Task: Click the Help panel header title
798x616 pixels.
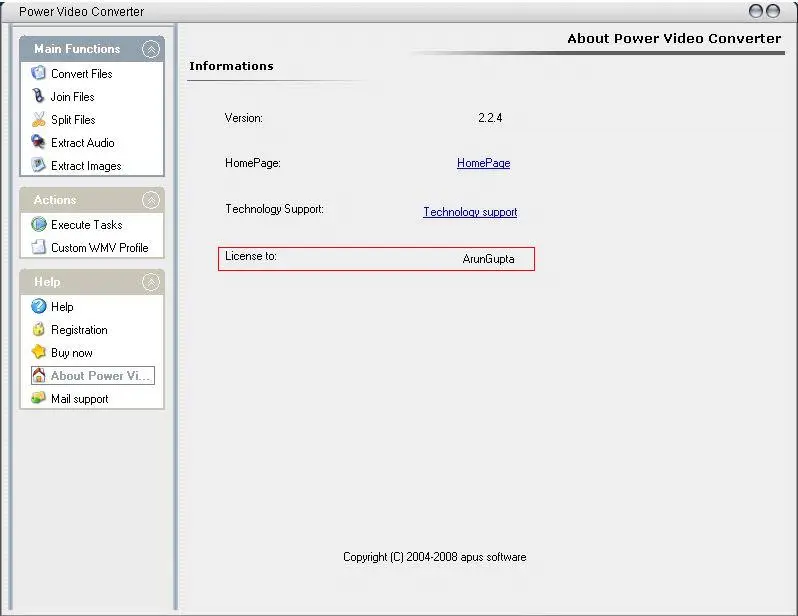Action: [47, 282]
